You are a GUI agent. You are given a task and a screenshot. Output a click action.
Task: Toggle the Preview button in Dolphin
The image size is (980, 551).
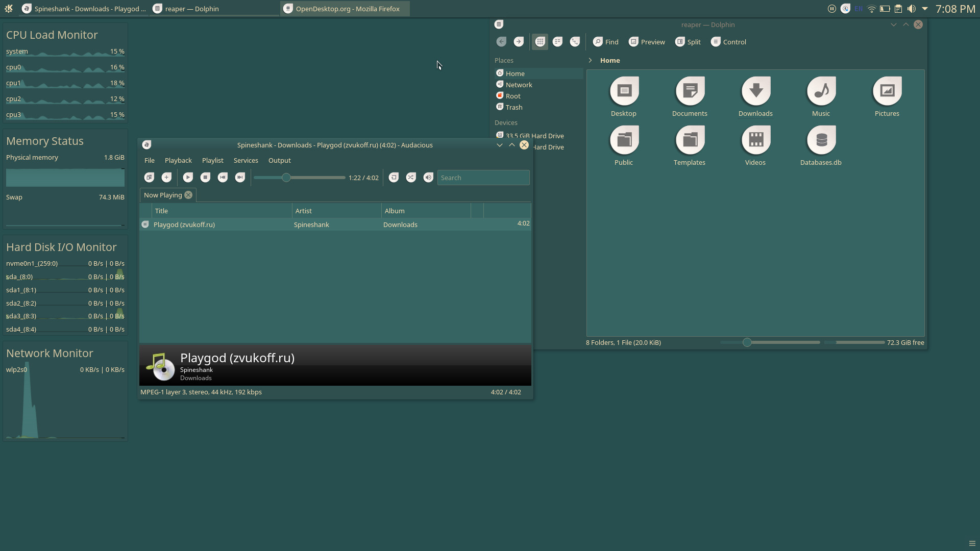(x=647, y=42)
